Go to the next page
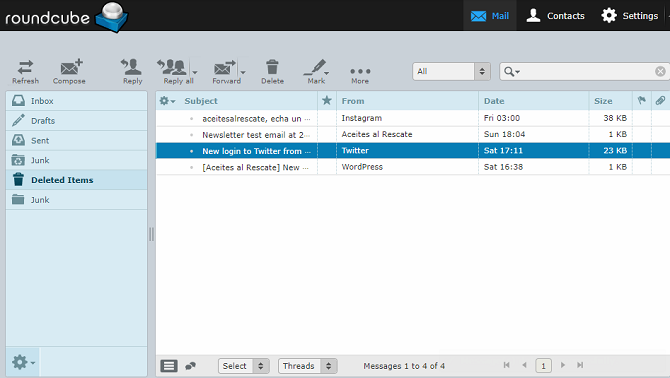Screen dimensions: 670x378 coord(563,365)
